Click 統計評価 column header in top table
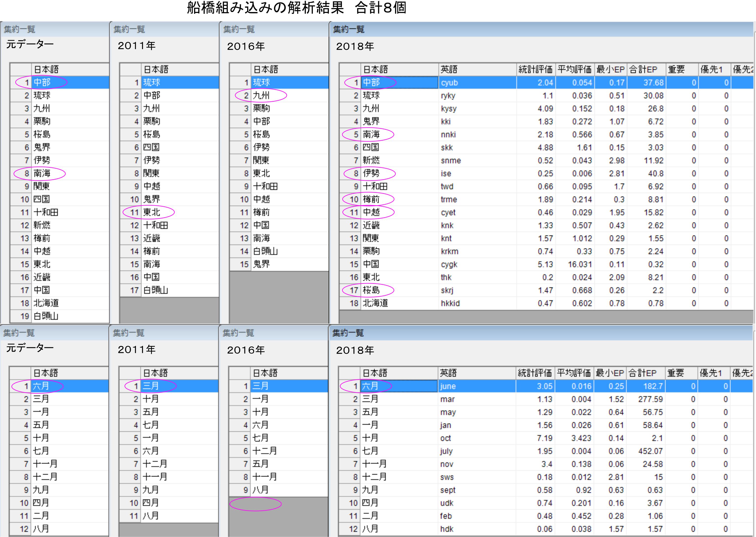Image resolution: width=756 pixels, height=537 pixels. point(535,69)
